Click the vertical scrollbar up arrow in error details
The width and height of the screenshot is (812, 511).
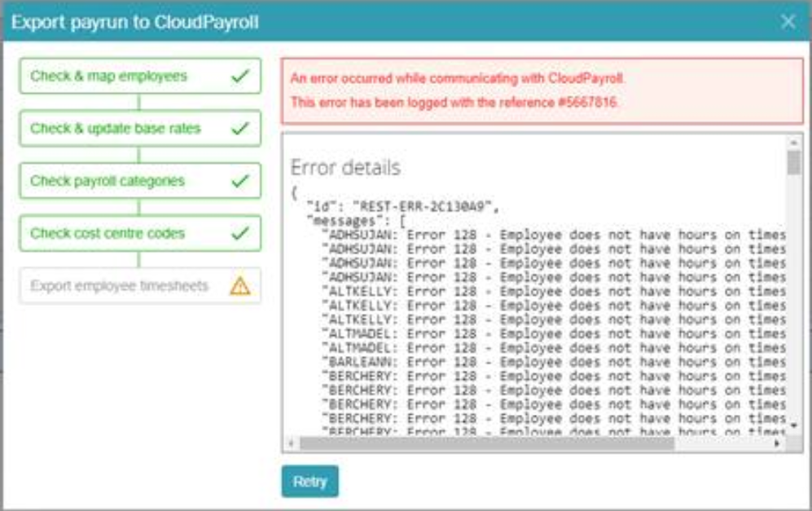[793, 142]
